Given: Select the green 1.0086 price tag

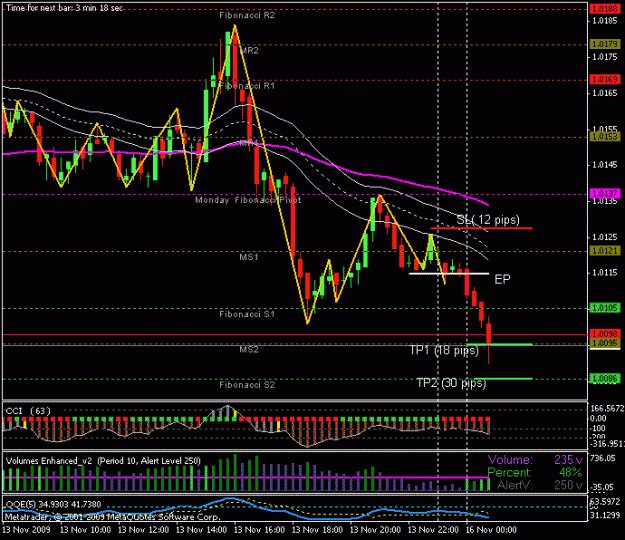Looking at the screenshot, I should tap(605, 378).
